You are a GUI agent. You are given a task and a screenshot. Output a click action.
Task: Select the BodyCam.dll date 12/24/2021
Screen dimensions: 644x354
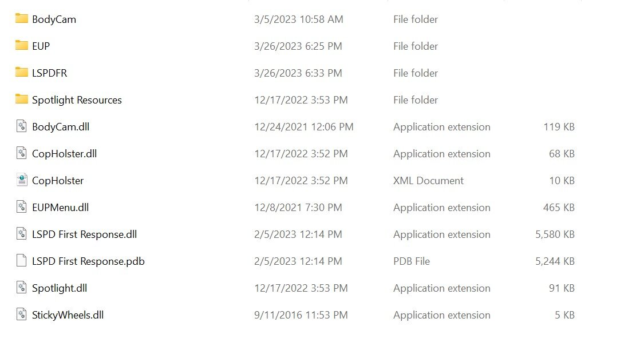[x=303, y=127]
